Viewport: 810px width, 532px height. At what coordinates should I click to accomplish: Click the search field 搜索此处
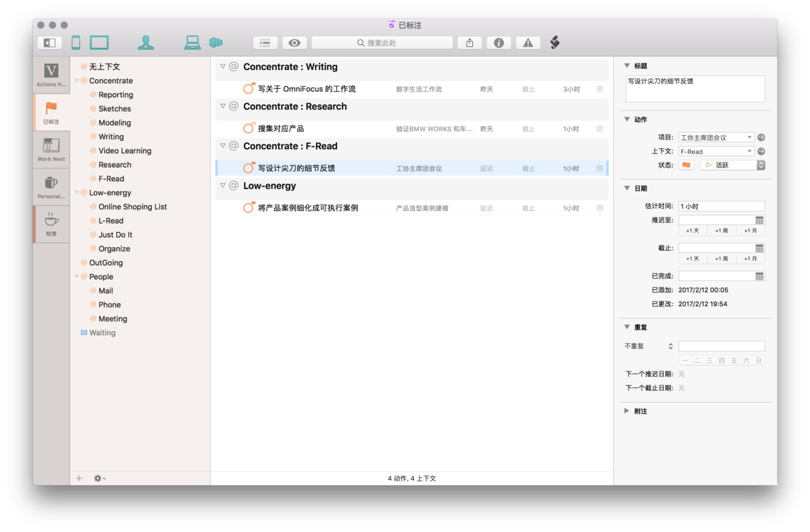point(382,43)
